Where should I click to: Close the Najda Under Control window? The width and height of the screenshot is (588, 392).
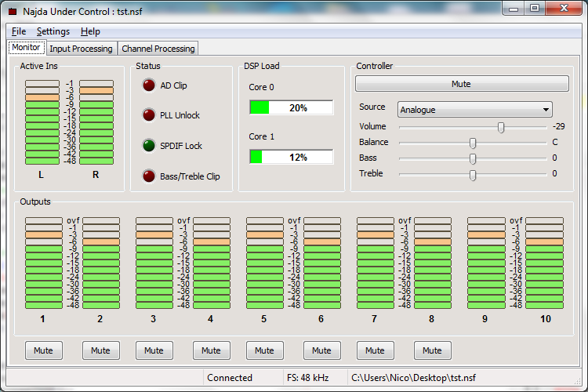[x=564, y=9]
